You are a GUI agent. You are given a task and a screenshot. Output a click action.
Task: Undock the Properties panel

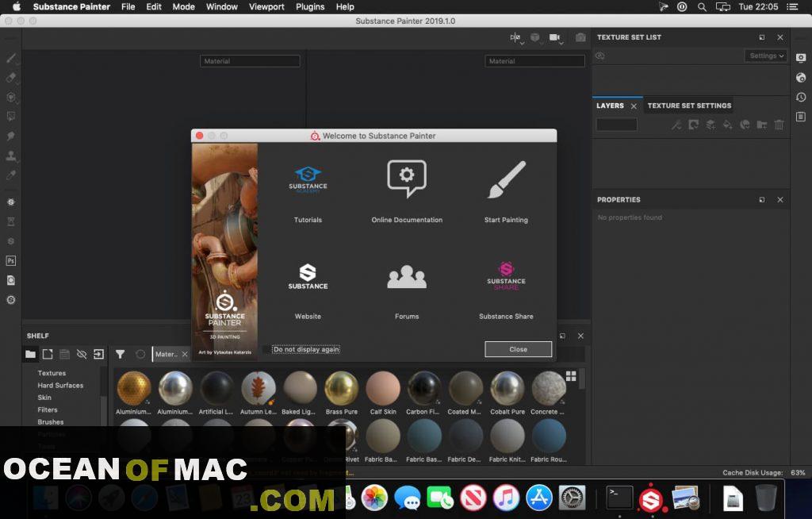(x=762, y=200)
